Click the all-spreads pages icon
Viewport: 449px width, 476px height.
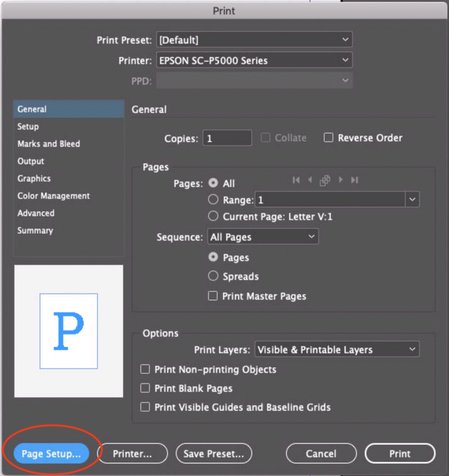pos(325,181)
